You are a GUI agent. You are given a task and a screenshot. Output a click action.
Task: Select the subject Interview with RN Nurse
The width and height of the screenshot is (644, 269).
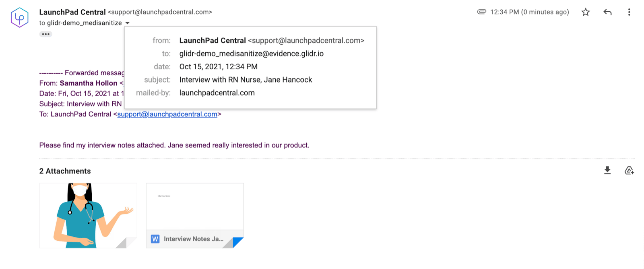(246, 80)
